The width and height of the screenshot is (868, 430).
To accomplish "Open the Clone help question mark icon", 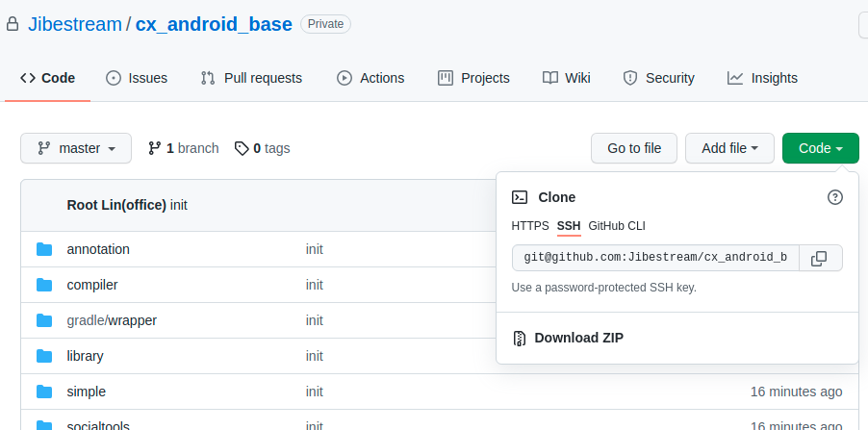I will pos(834,197).
